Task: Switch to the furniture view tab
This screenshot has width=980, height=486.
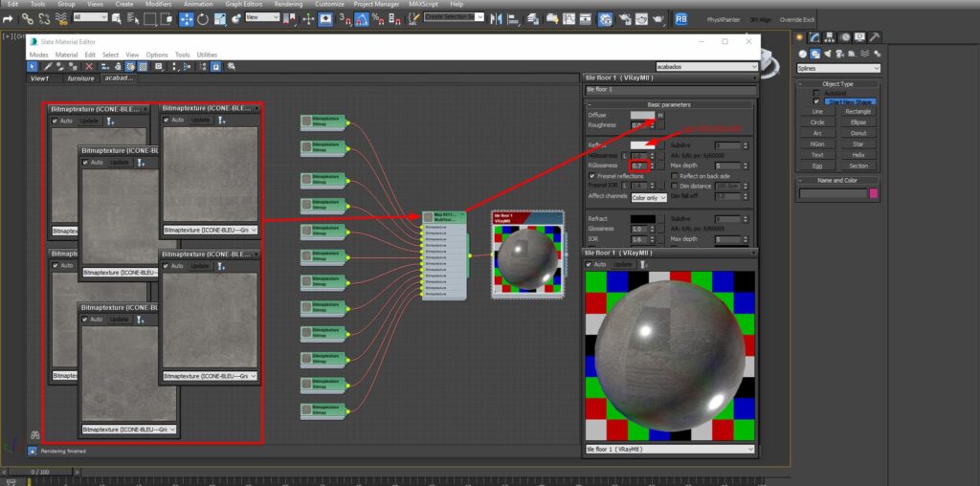Action: 81,78
